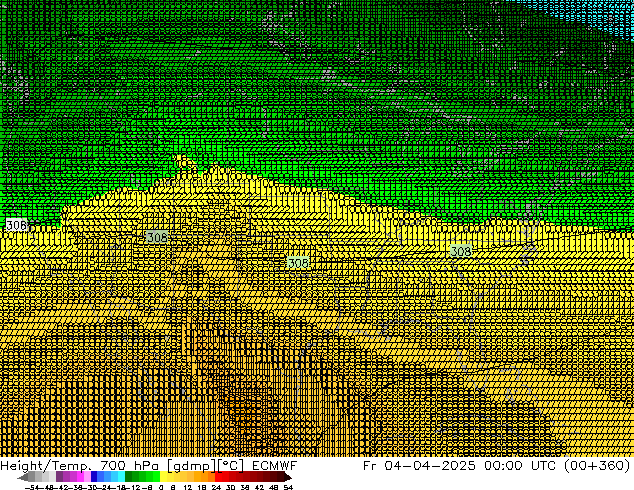
Task: Click the 'Fr' weekday abbreviation
Action: tap(370, 466)
